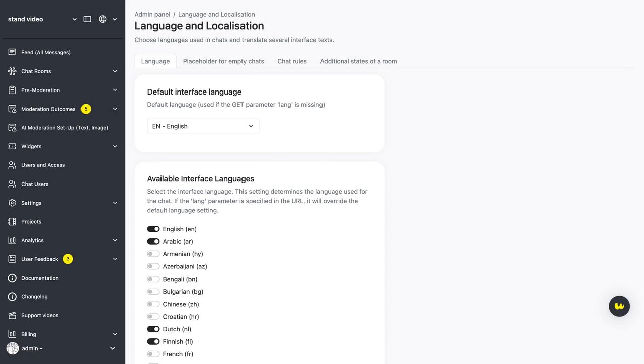644x364 pixels.
Task: Click the Documentation info icon
Action: 12,278
